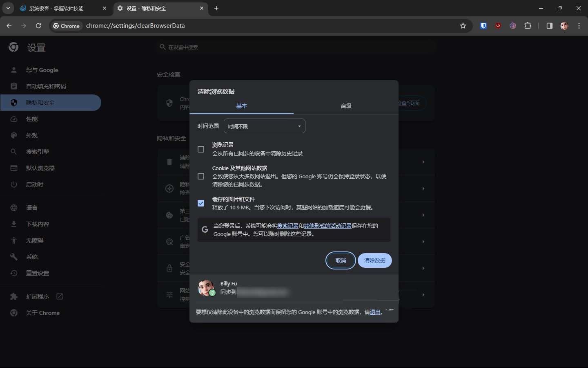Open a new tab with plus button

pos(216,8)
